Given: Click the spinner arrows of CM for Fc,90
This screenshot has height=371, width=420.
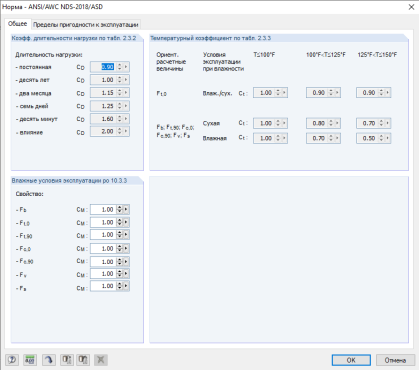Looking at the screenshot, I should (120, 262).
